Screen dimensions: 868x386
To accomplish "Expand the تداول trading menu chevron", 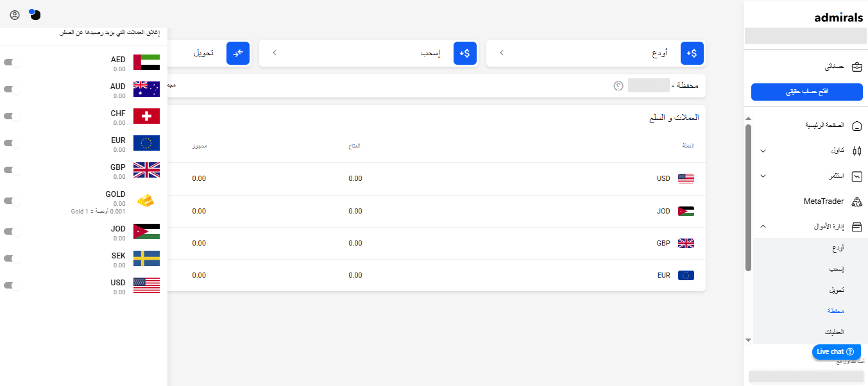I will [x=763, y=151].
